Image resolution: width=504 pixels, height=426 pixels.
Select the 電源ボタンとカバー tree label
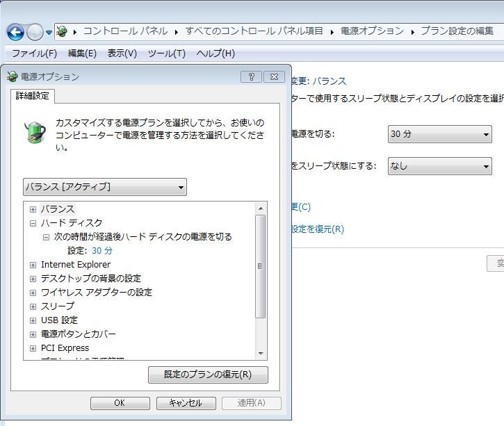(78, 334)
